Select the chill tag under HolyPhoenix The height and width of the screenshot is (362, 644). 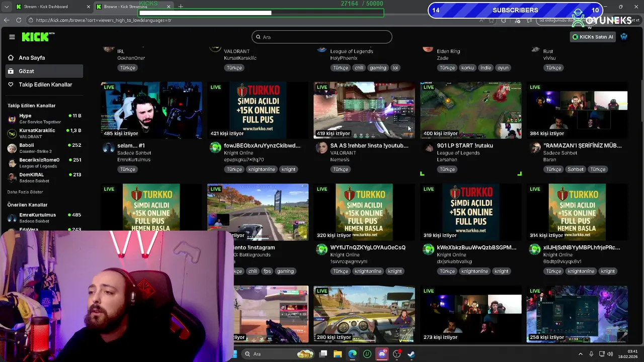click(359, 68)
